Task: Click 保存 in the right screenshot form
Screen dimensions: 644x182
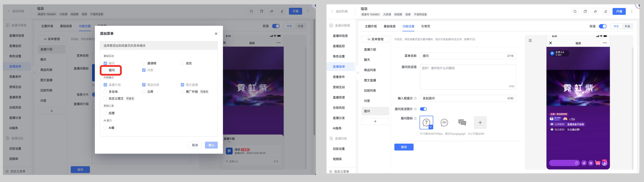Action: [404, 147]
